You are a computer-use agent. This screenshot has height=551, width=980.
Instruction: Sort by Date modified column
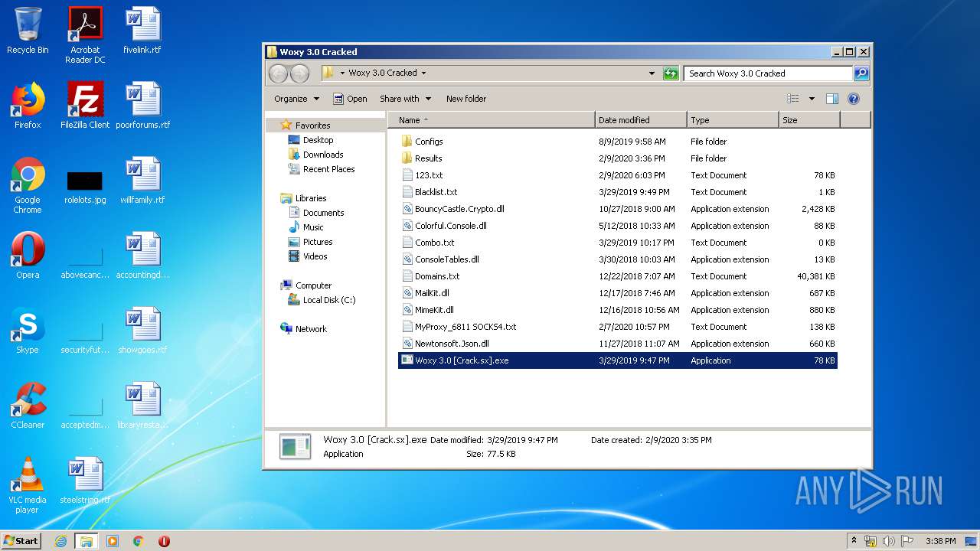[641, 120]
